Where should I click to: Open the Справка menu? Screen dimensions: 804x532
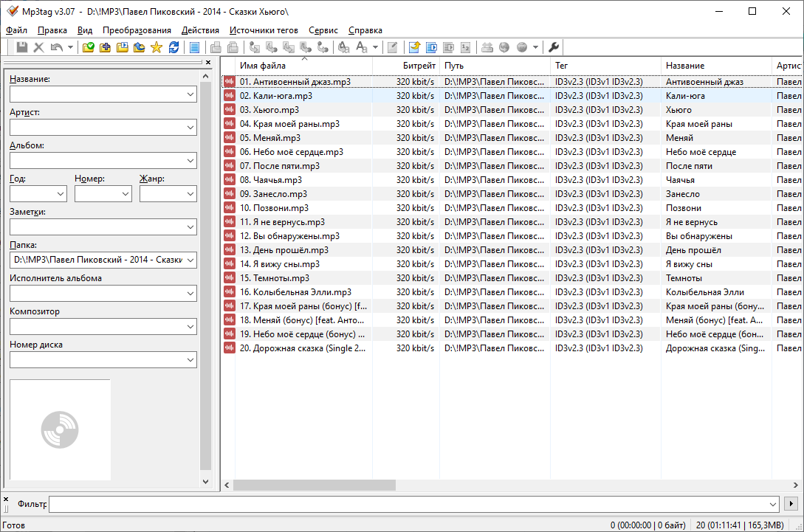[365, 30]
